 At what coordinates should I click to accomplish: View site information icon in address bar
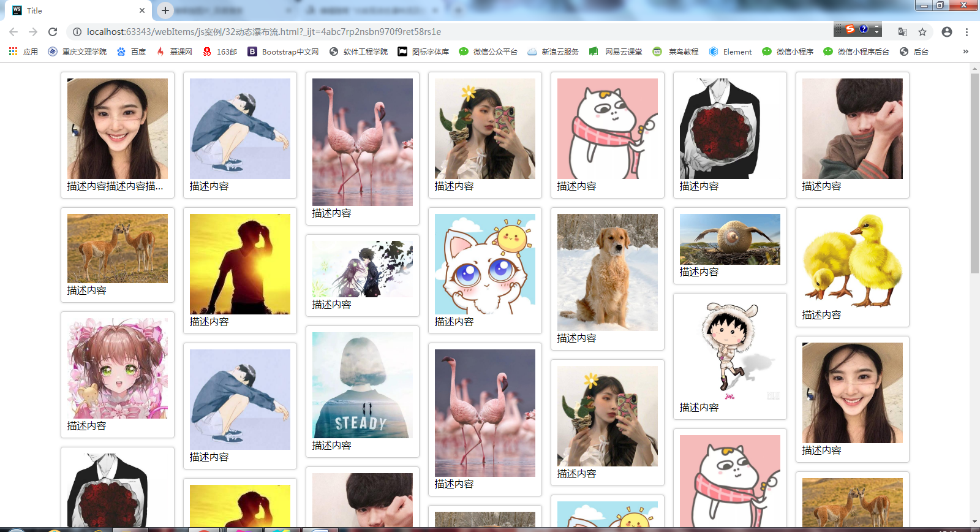[x=77, y=32]
